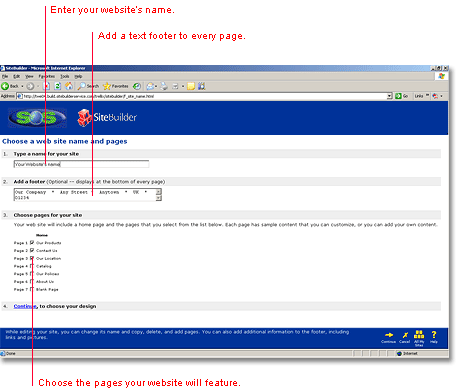Click the Go label beside address bar

pyautogui.click(x=406, y=96)
